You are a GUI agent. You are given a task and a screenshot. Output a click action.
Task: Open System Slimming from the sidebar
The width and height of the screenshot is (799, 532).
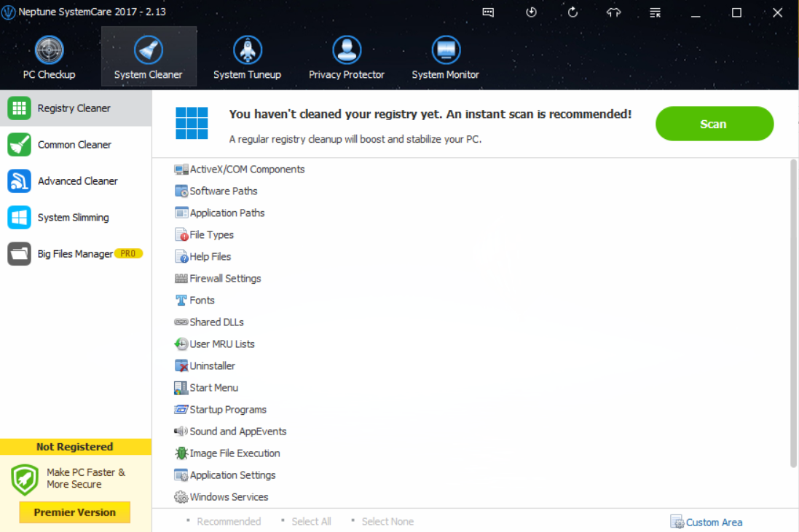click(76, 218)
